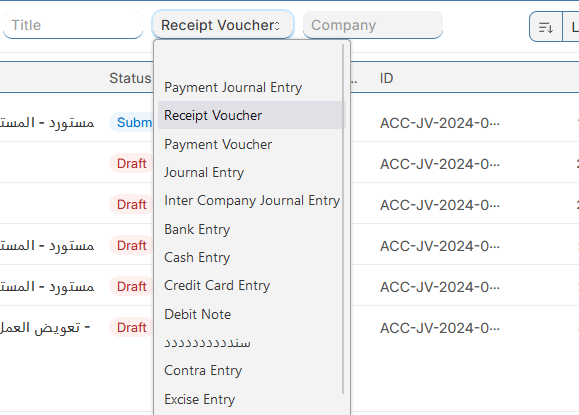The height and width of the screenshot is (415, 579).
Task: Pick Contra Entry voucher type
Action: [x=203, y=370]
